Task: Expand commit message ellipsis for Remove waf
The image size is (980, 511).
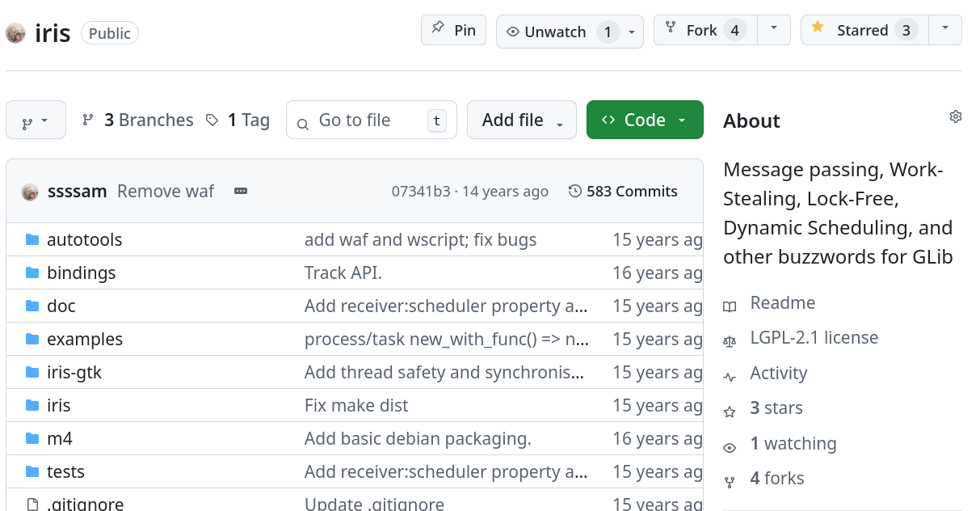Action: pyautogui.click(x=240, y=191)
